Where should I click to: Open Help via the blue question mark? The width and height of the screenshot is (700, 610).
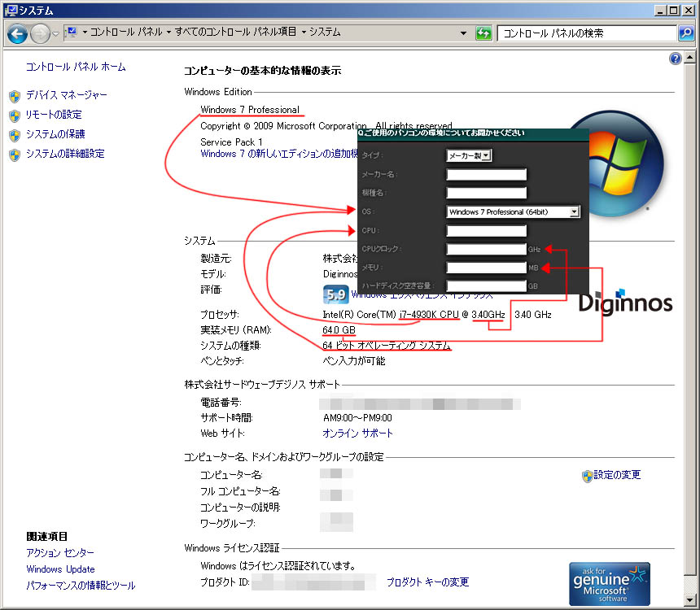(x=676, y=59)
